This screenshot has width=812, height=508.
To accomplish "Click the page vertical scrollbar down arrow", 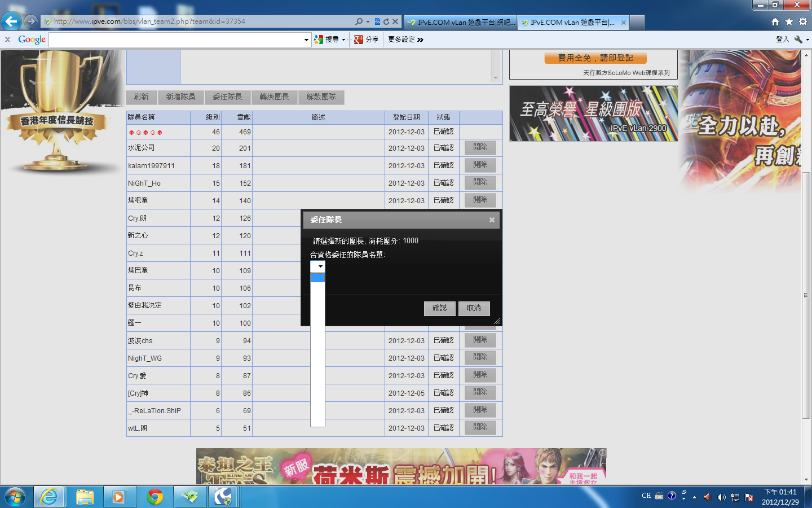I will [x=806, y=480].
